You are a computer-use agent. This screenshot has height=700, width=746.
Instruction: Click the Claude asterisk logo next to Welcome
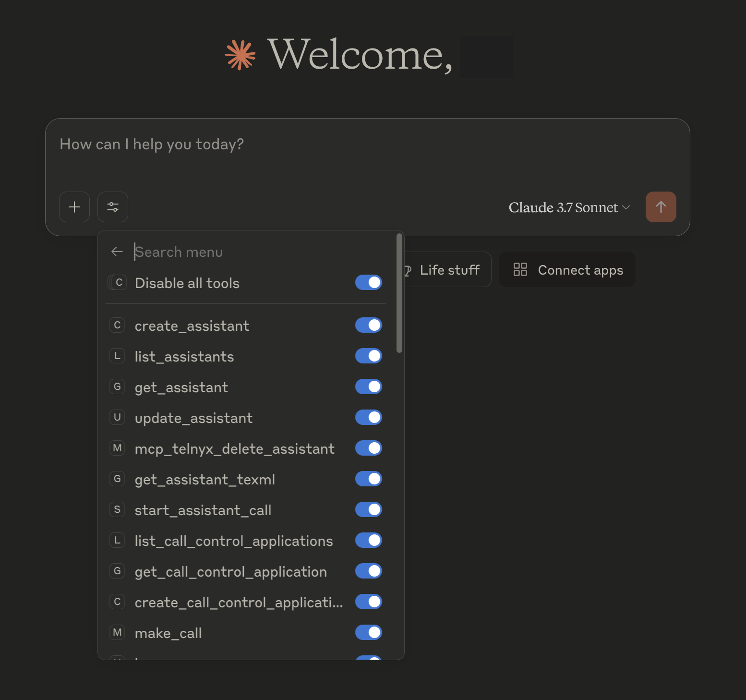tap(241, 55)
